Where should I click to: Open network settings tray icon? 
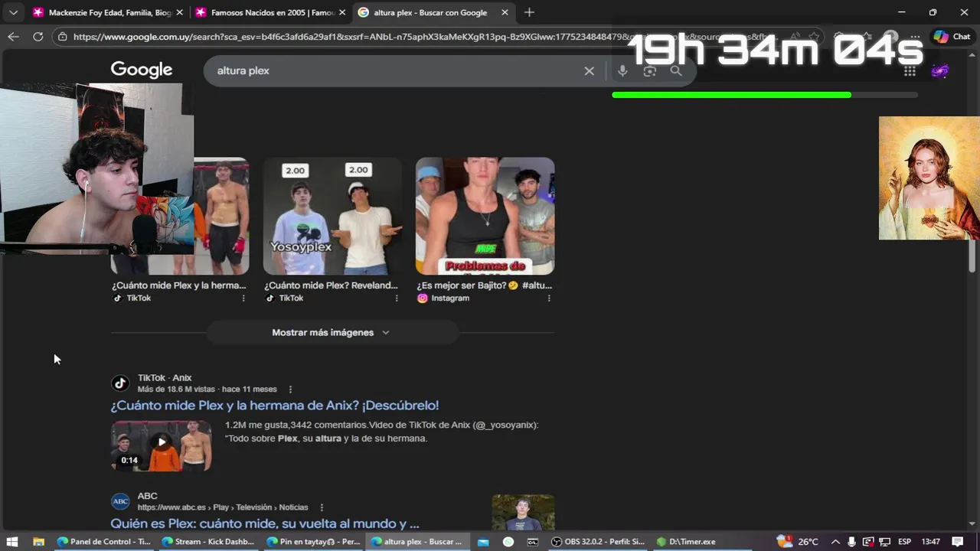coord(885,541)
